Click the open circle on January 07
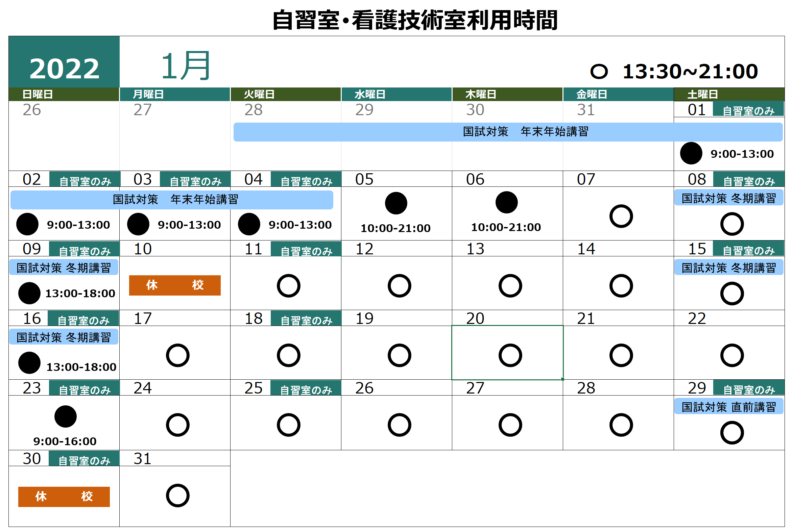Screen dimensions: 794x532 [x=621, y=216]
